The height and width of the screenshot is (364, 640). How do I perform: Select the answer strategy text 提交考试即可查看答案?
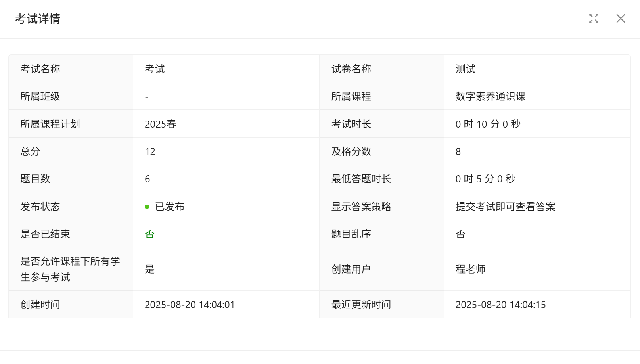pos(505,207)
